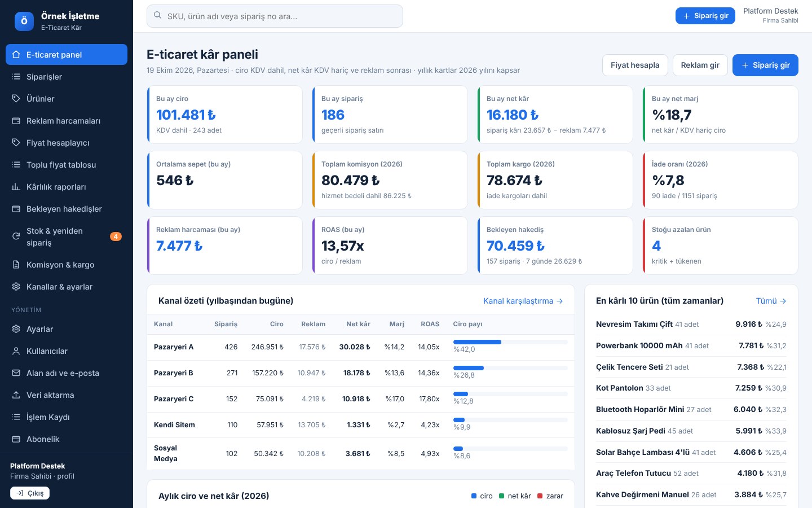Click the list icon next to Siparişler

coord(16,77)
